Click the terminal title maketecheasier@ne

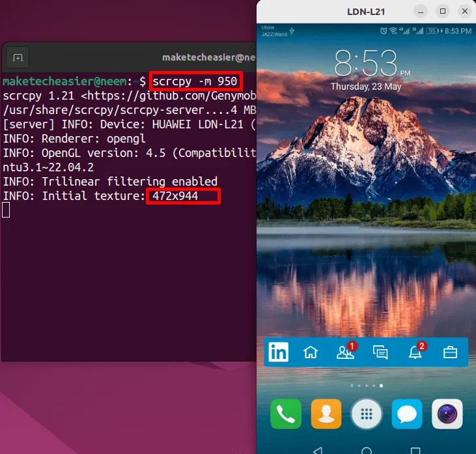[208, 57]
